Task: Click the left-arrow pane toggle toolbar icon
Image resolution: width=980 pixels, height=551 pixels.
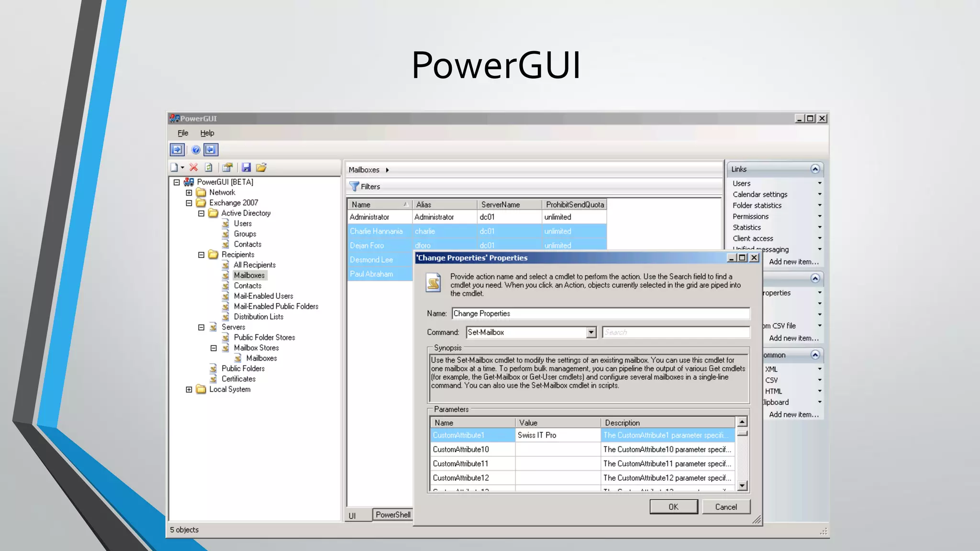Action: coord(211,150)
